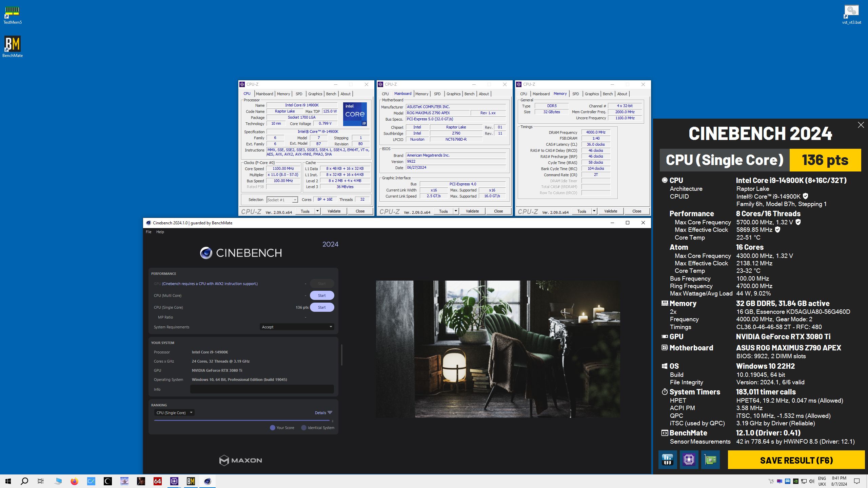This screenshot has width=868, height=488.
Task: Open the blue CX app in taskbar
Action: (x=91, y=481)
